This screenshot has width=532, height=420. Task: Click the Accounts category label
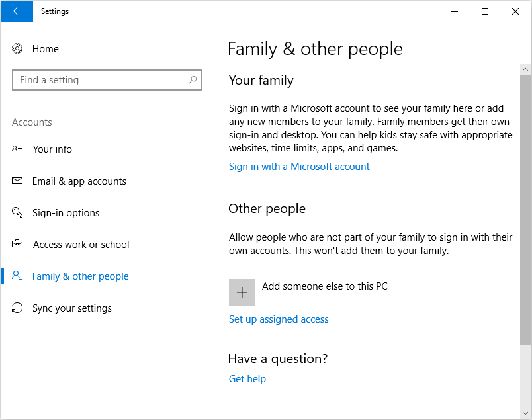click(x=32, y=122)
